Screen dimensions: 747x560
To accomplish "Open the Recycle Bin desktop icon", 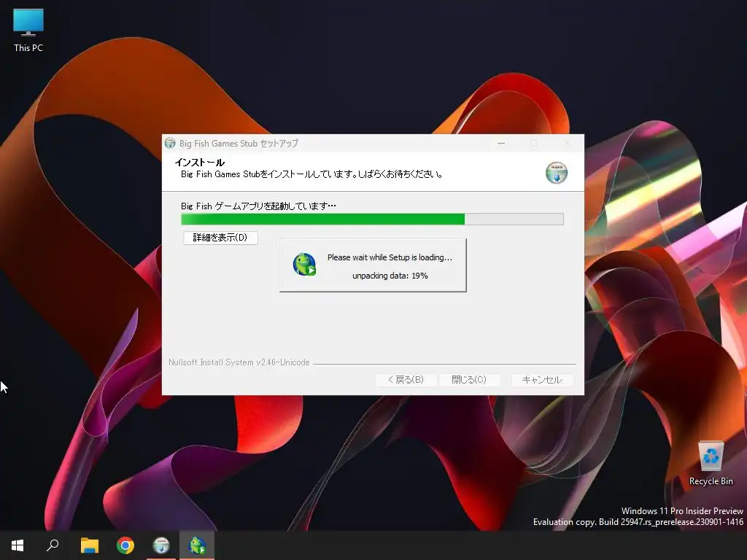I will (711, 463).
